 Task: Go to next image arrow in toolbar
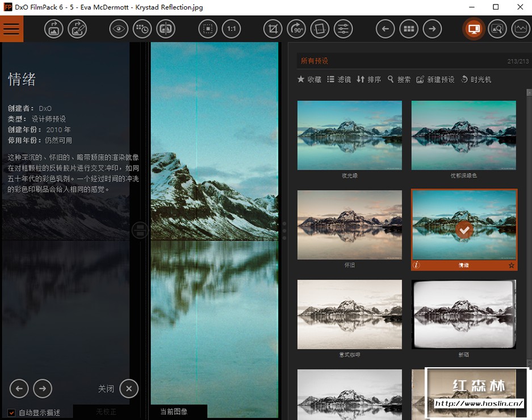432,29
